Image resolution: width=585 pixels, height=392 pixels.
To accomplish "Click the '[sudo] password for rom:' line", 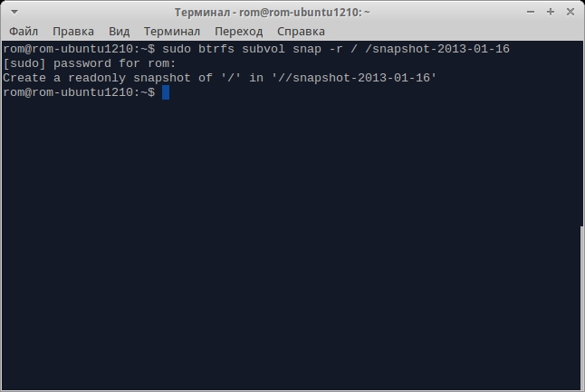I will point(89,63).
